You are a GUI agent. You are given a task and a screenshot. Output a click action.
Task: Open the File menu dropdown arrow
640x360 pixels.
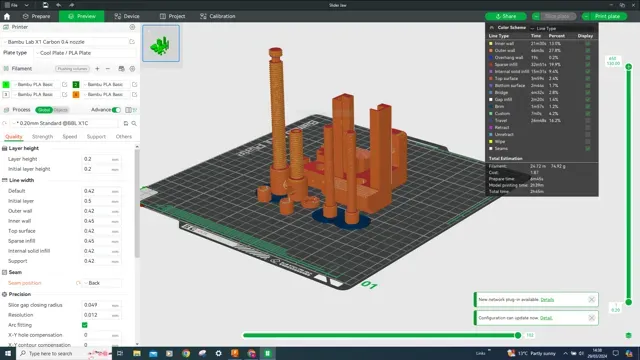click(x=27, y=5)
